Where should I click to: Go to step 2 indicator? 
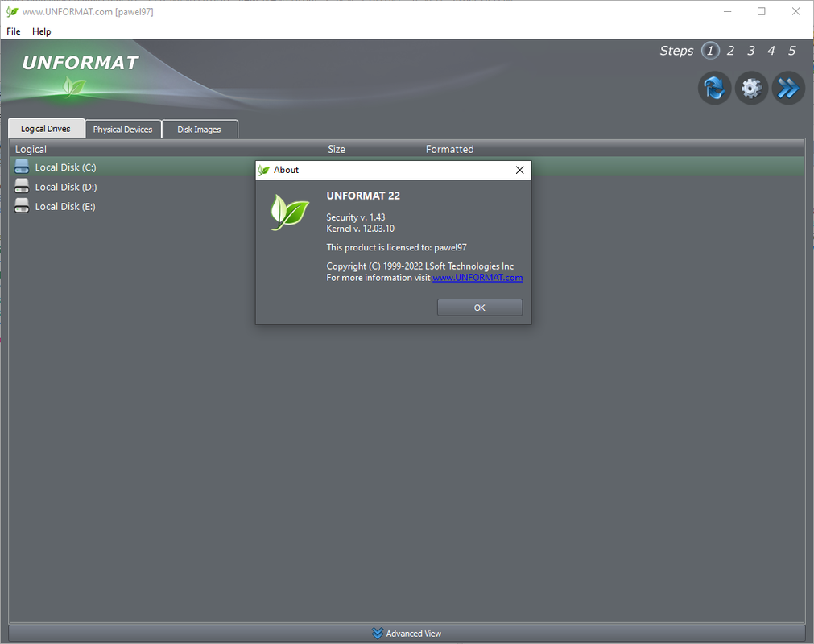(x=730, y=51)
